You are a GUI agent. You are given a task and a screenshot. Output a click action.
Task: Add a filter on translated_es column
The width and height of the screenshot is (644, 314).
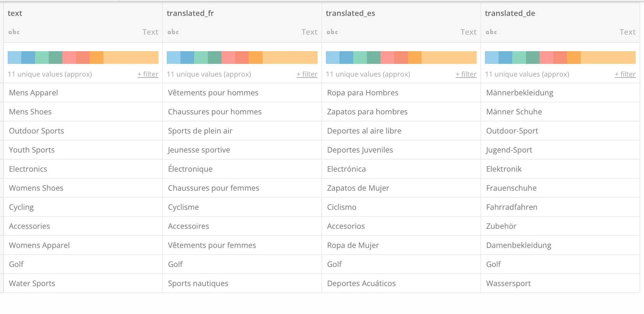466,74
